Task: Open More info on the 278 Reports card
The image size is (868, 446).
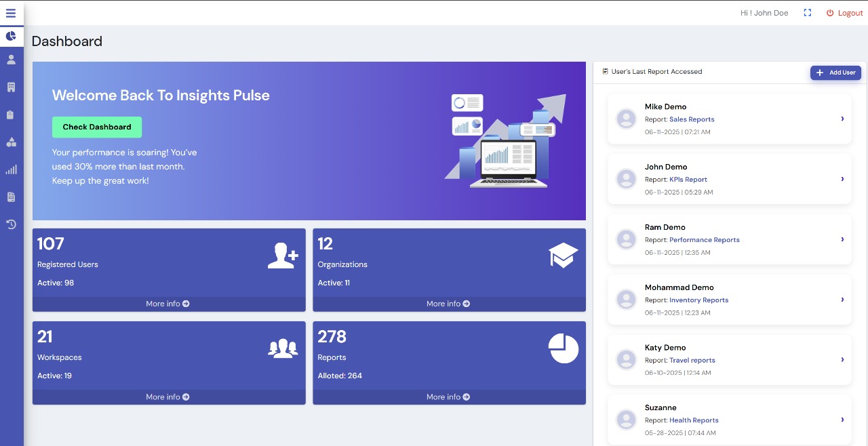Action: (448, 397)
